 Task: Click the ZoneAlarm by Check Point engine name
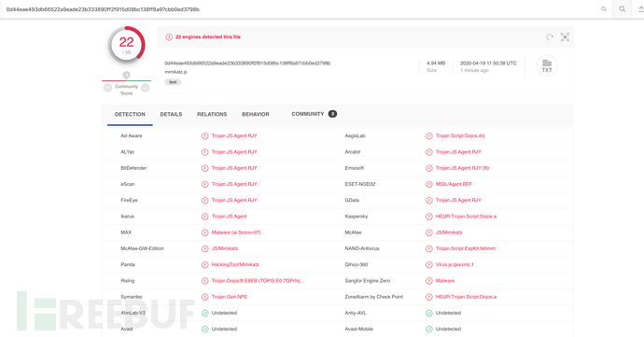pyautogui.click(x=373, y=297)
